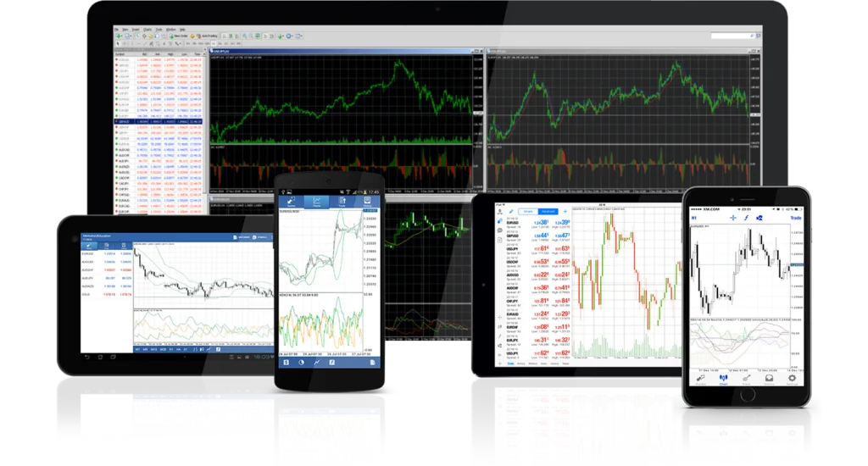Open the Chart tab on iPhone bottom bar
The width and height of the screenshot is (868, 466).
(x=724, y=379)
